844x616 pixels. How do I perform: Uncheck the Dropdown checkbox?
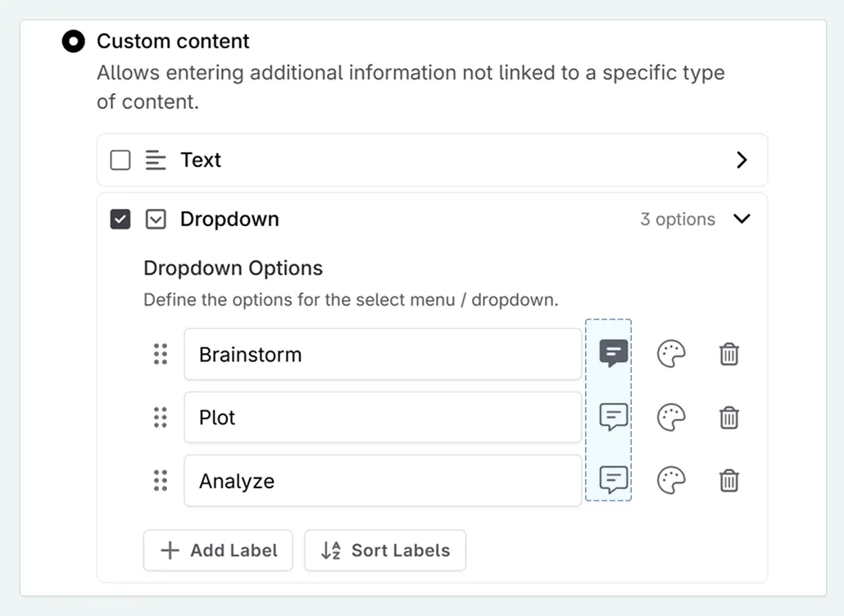[120, 219]
